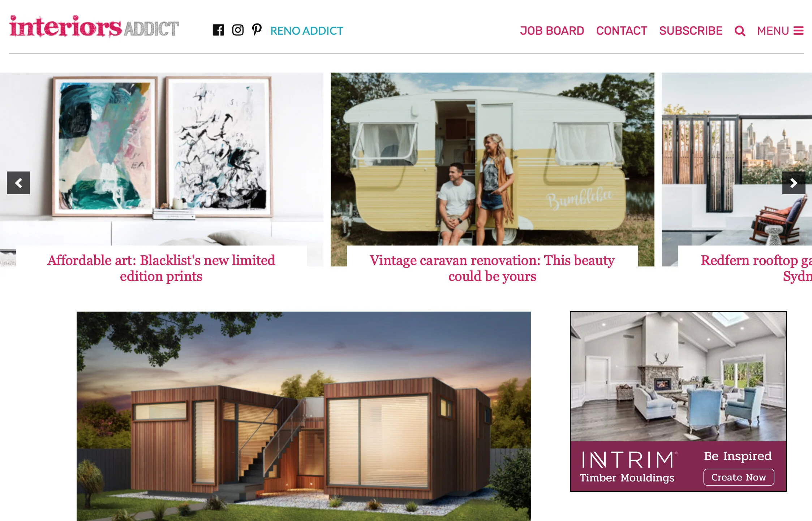
Task: Open Vintage caravan renovation article headline
Action: pos(492,268)
